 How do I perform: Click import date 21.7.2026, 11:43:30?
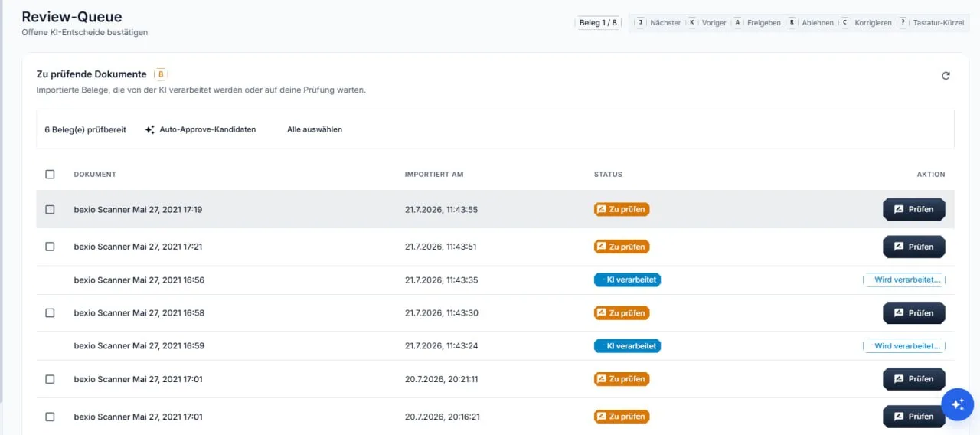coord(441,313)
